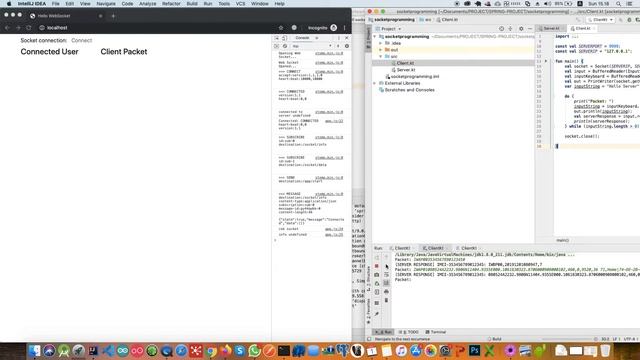Open the browser three-dot menu
The width and height of the screenshot is (640, 360).
tap(344, 28)
